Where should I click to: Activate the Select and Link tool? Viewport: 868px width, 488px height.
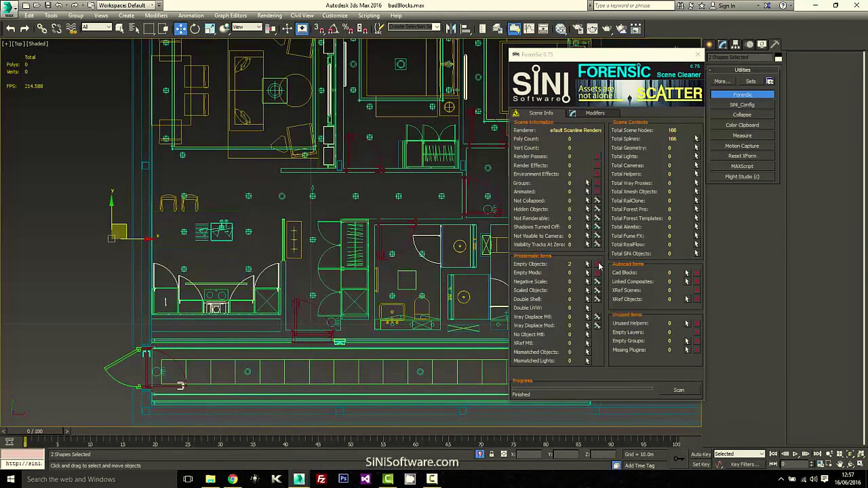click(42, 28)
